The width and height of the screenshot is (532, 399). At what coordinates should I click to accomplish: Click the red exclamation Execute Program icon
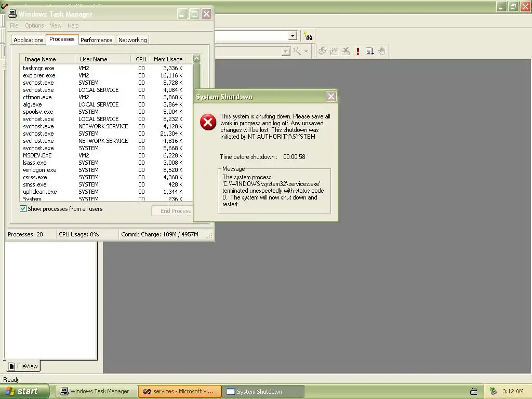point(357,51)
